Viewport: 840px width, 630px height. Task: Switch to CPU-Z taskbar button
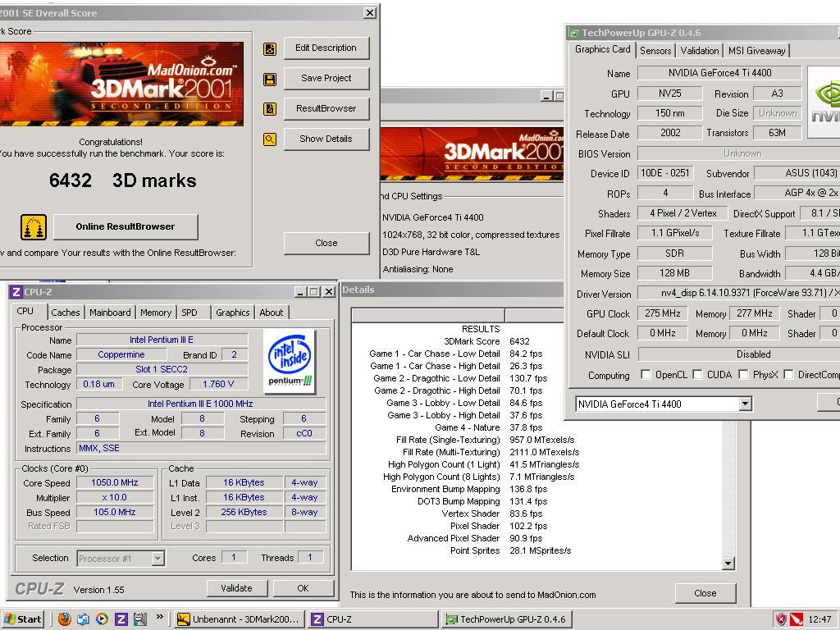[x=373, y=619]
